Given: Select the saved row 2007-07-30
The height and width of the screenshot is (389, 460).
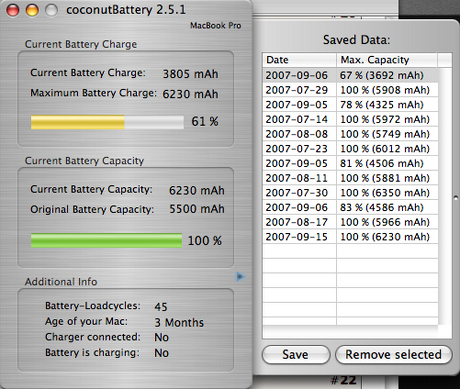Looking at the screenshot, I should (x=350, y=193).
